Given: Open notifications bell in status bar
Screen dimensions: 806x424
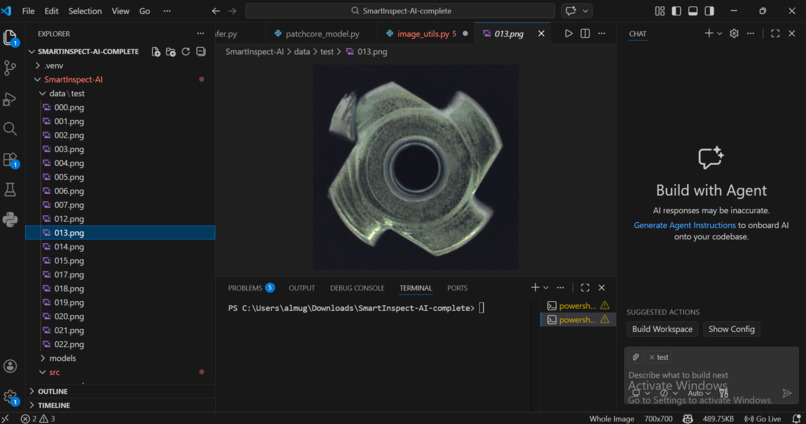Looking at the screenshot, I should (796, 419).
